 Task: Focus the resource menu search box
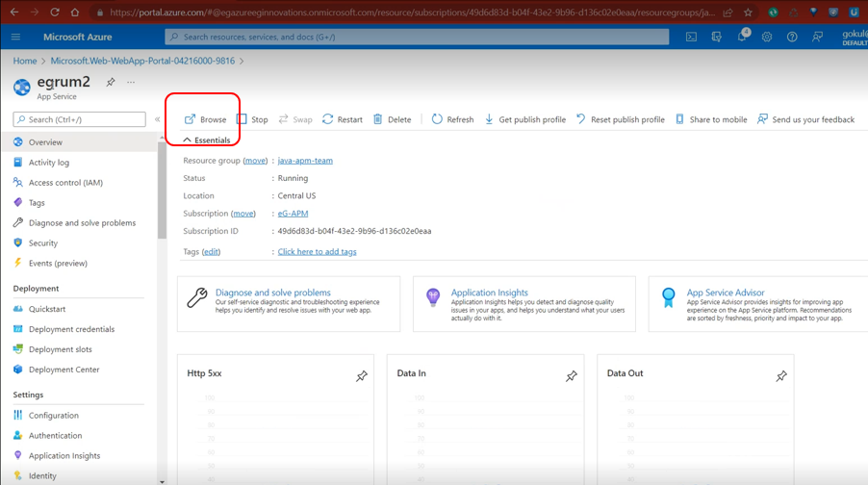point(79,119)
